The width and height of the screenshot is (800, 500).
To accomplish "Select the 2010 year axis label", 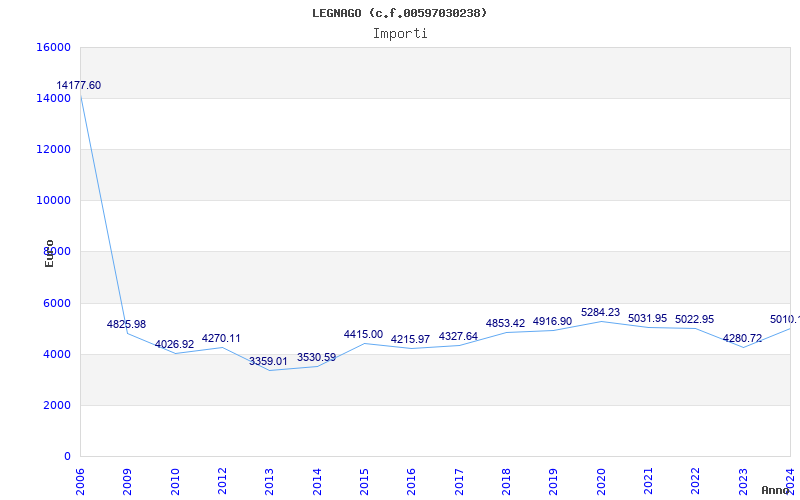I will 175,482.
